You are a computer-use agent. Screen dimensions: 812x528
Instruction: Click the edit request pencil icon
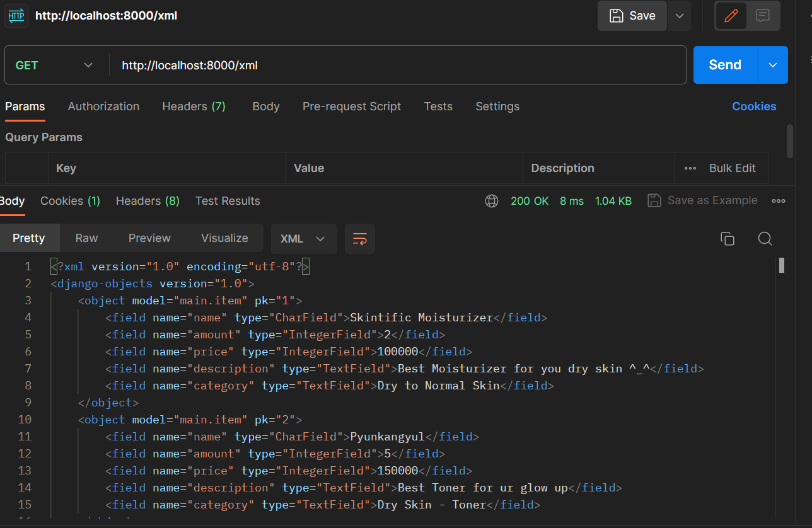tap(731, 16)
